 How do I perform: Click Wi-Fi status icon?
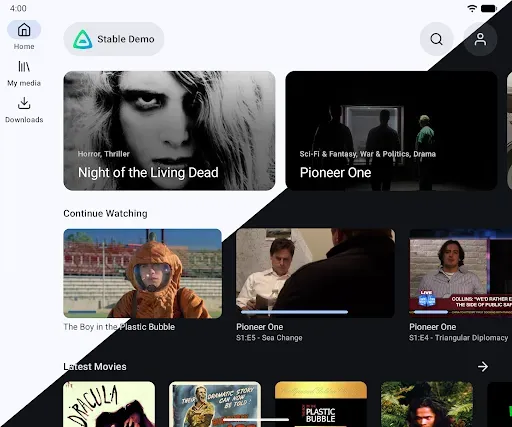[x=472, y=9]
